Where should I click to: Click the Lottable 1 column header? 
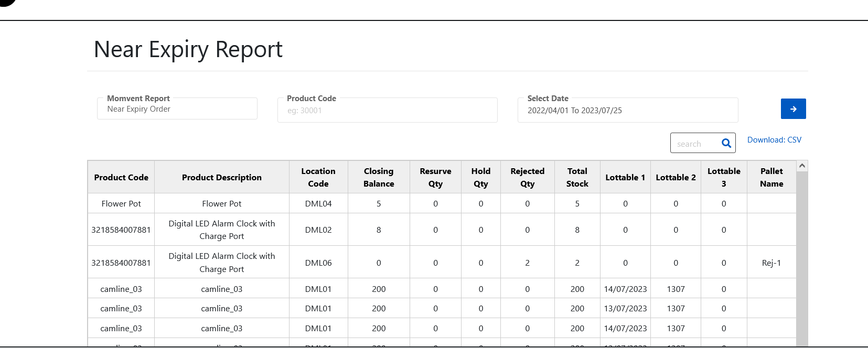pos(625,178)
